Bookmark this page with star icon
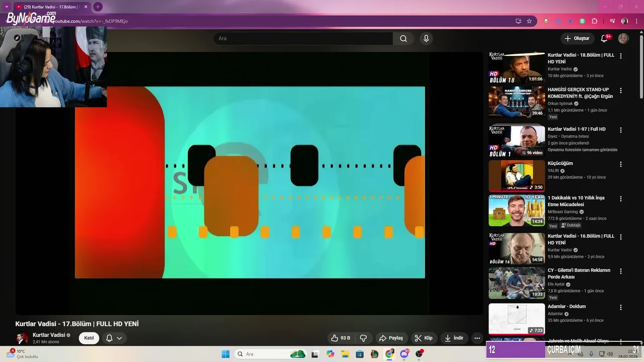Screen dimensions: 644x362 click(x=529, y=21)
